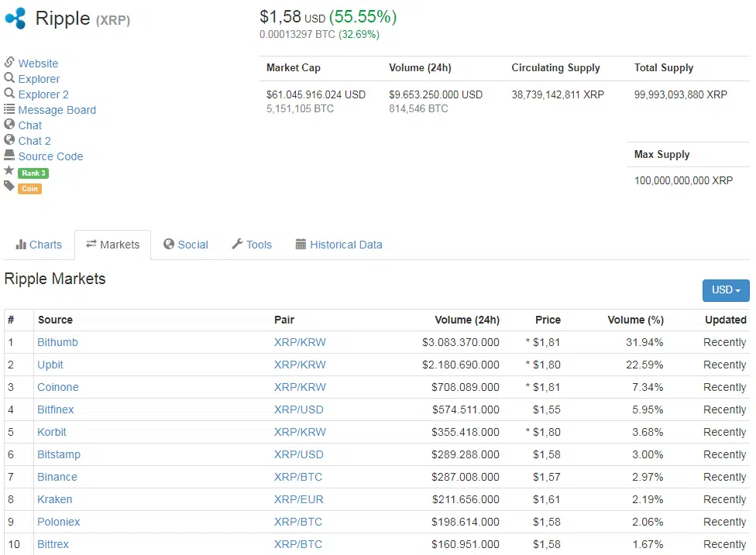Click the Ripple logo icon
This screenshot has width=756, height=555.
15,19
